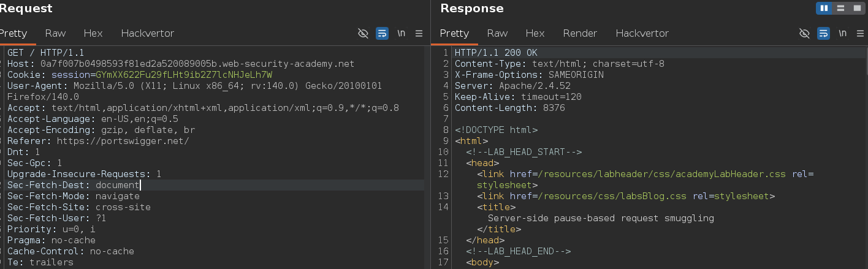The height and width of the screenshot is (269, 868).
Task: Open the Response Hex tab
Action: [x=535, y=33]
